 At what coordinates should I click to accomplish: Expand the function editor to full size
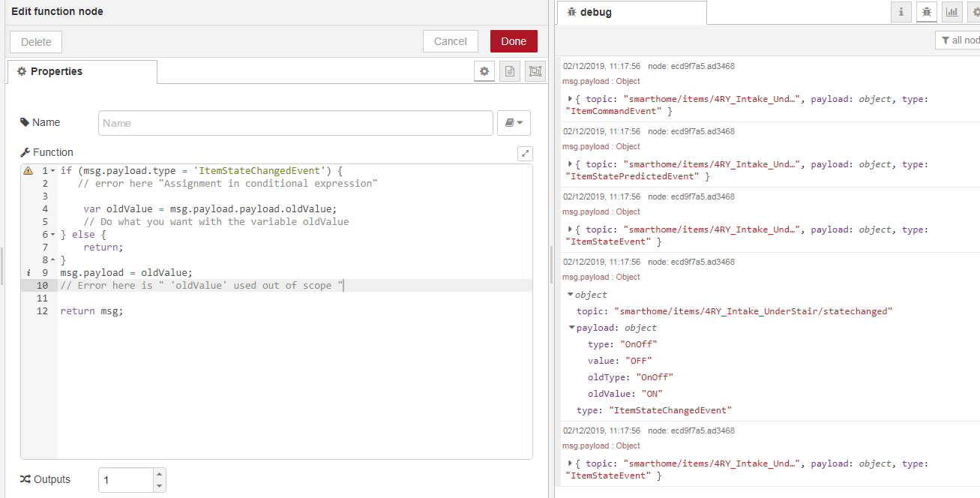coord(525,153)
